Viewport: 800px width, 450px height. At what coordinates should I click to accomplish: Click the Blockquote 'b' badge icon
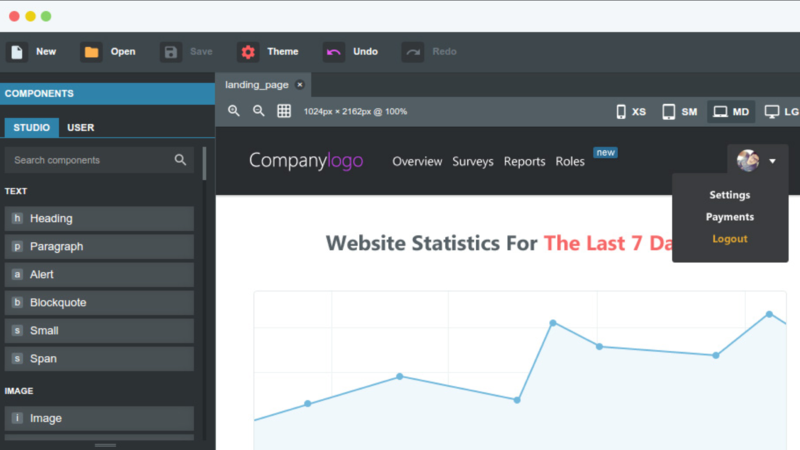click(x=17, y=303)
